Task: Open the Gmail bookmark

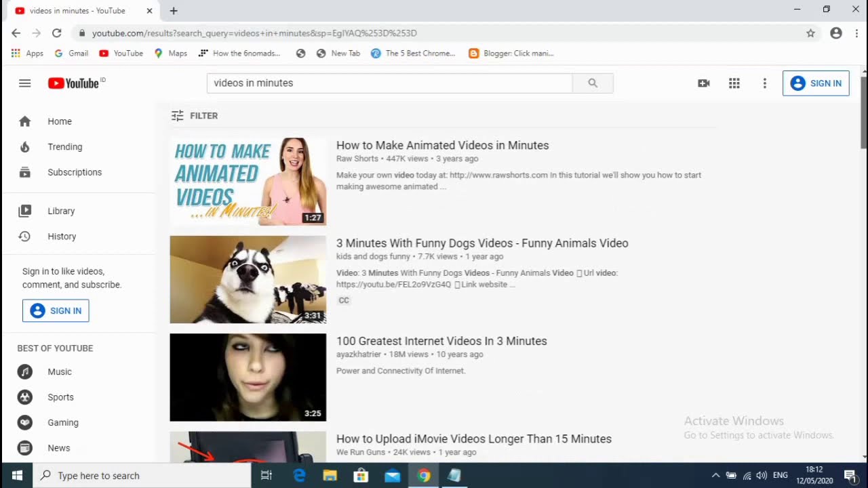Action: point(71,54)
